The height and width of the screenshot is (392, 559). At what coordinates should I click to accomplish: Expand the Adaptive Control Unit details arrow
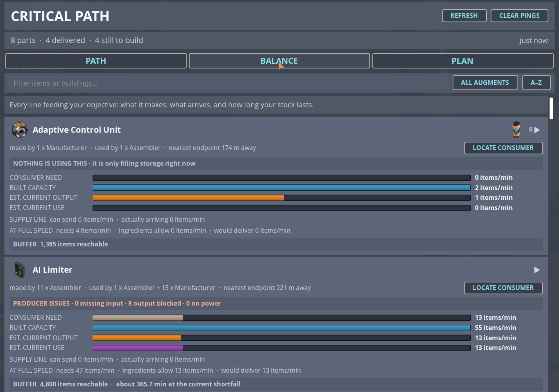(x=537, y=130)
